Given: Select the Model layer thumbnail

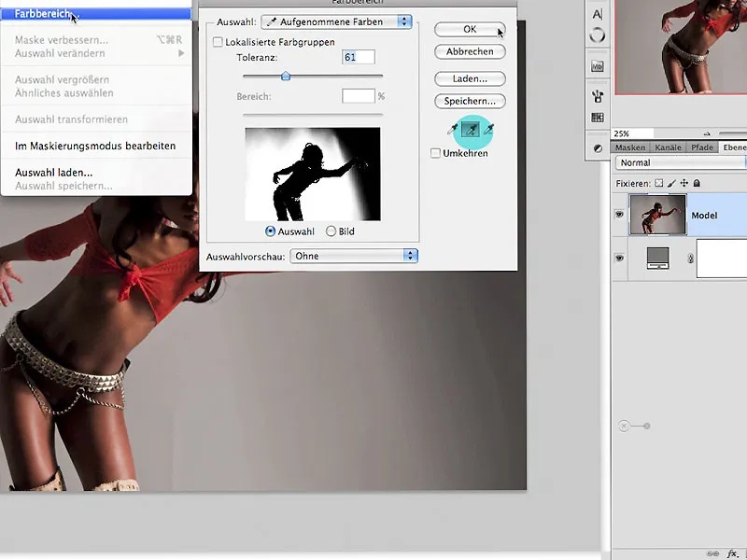Looking at the screenshot, I should pos(658,215).
